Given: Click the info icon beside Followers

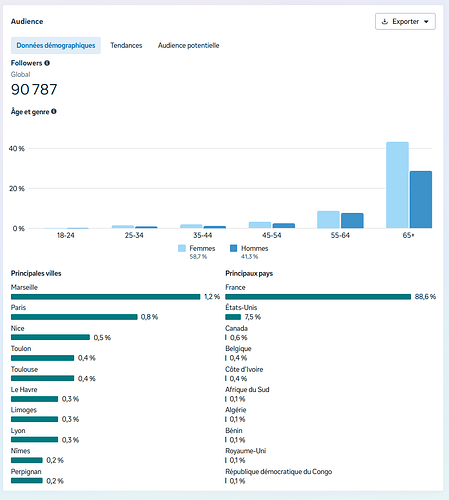Looking at the screenshot, I should (47, 63).
